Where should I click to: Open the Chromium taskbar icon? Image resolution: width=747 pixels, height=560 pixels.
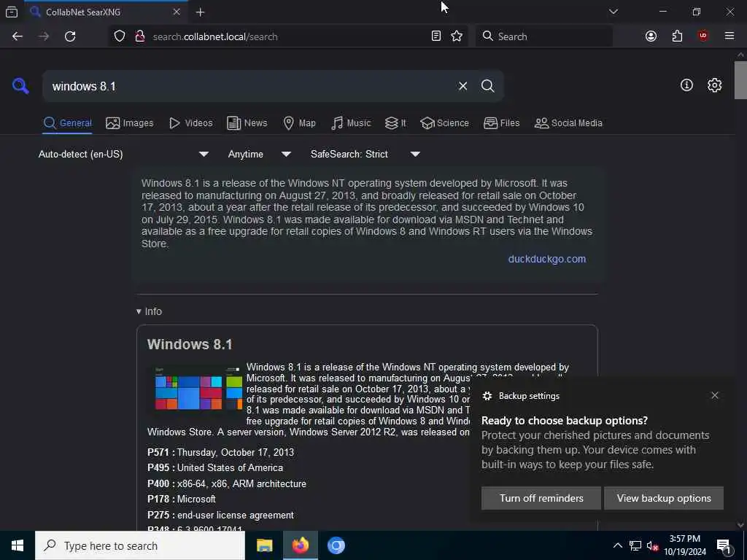coord(336,545)
